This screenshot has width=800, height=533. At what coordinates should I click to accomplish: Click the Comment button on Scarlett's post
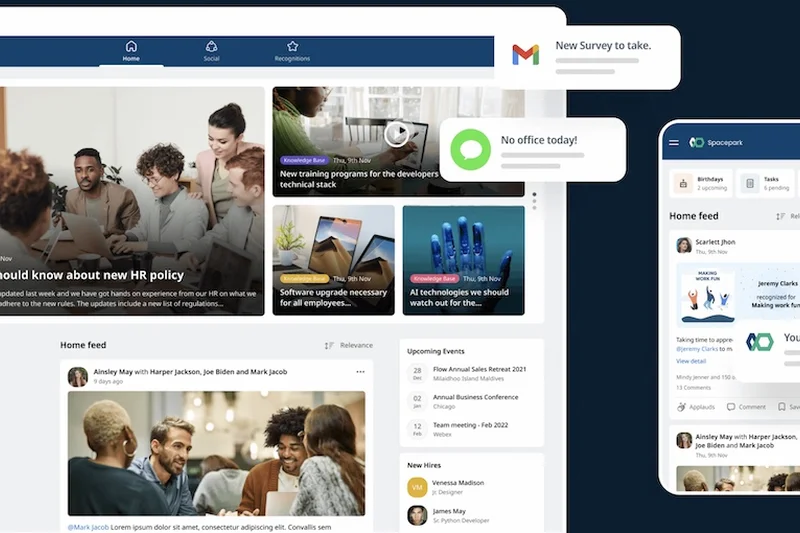(x=746, y=407)
